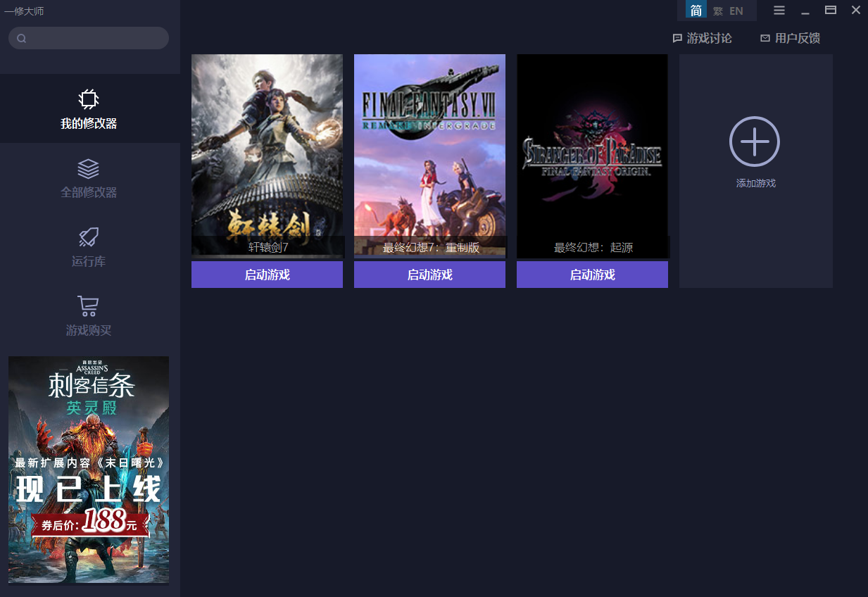
Task: Select 运行库 sidebar label
Action: (x=89, y=262)
